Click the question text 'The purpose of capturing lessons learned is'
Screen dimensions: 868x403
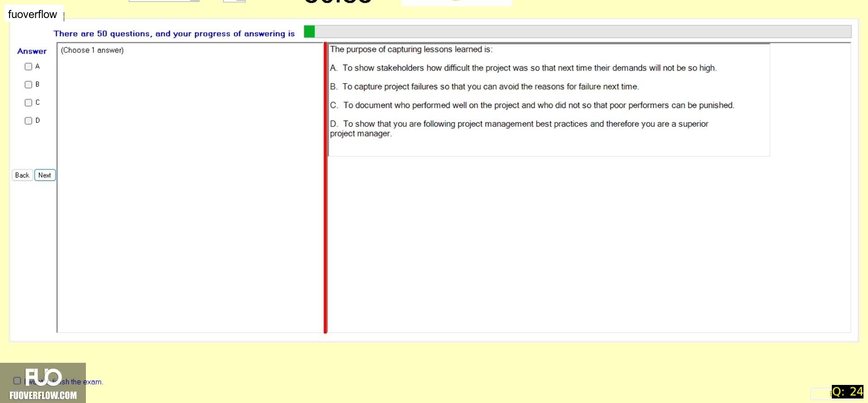[411, 50]
